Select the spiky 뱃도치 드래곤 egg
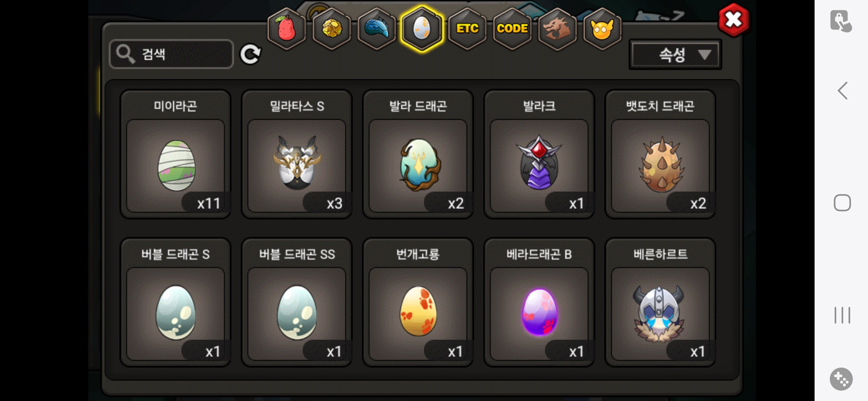The height and width of the screenshot is (401, 868). coord(660,154)
